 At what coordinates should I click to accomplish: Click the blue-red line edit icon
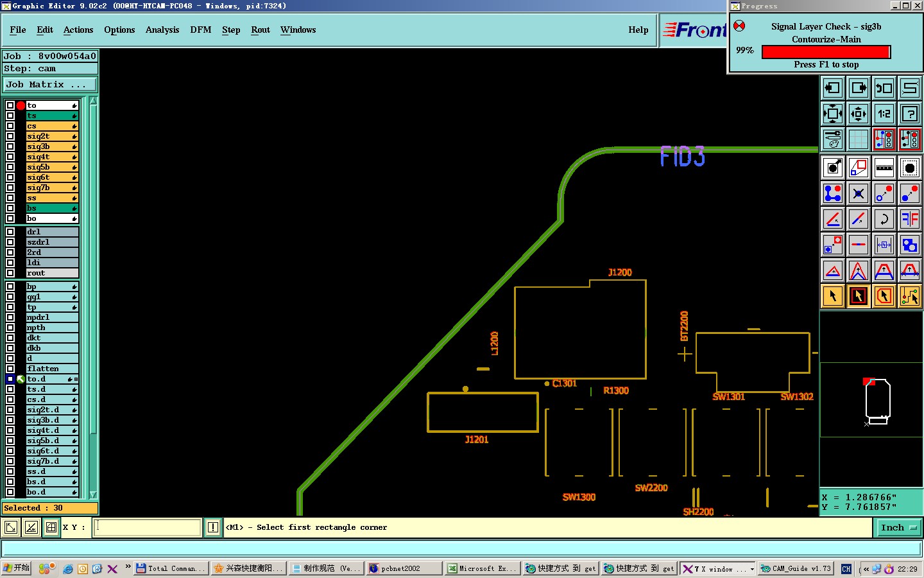click(x=858, y=219)
